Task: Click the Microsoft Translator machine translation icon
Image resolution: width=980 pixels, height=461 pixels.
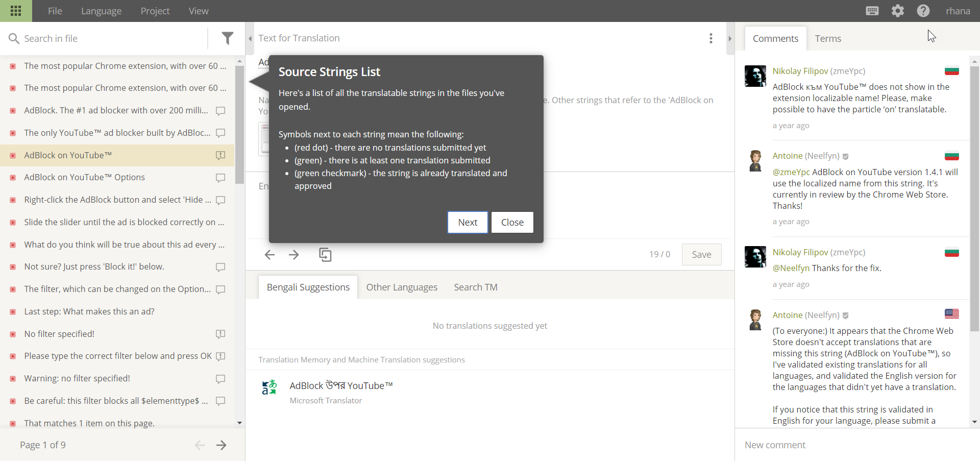Action: tap(269, 387)
